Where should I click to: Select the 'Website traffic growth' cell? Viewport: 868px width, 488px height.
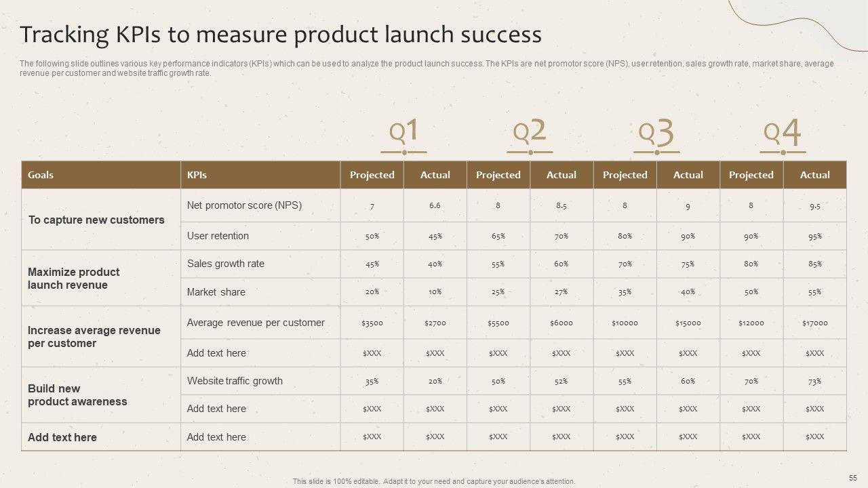(x=235, y=381)
